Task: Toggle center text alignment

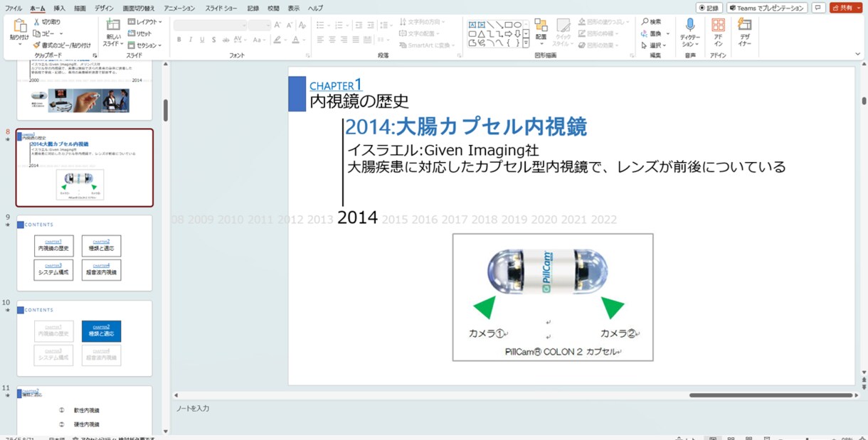Action: (332, 40)
